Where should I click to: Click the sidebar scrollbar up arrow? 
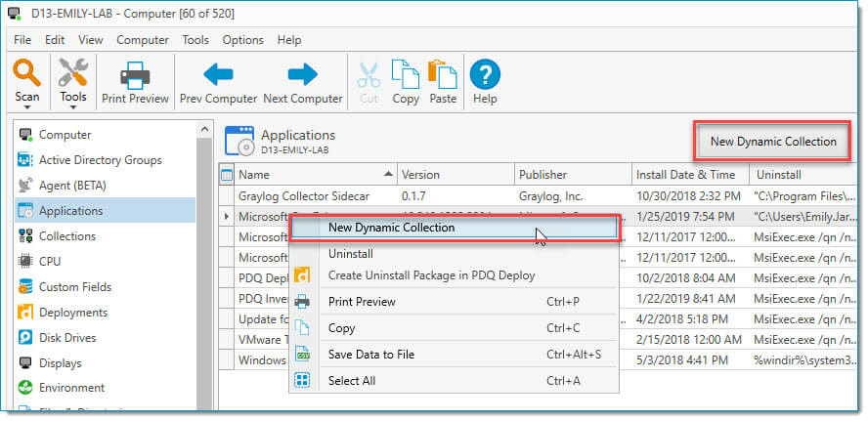pos(204,129)
